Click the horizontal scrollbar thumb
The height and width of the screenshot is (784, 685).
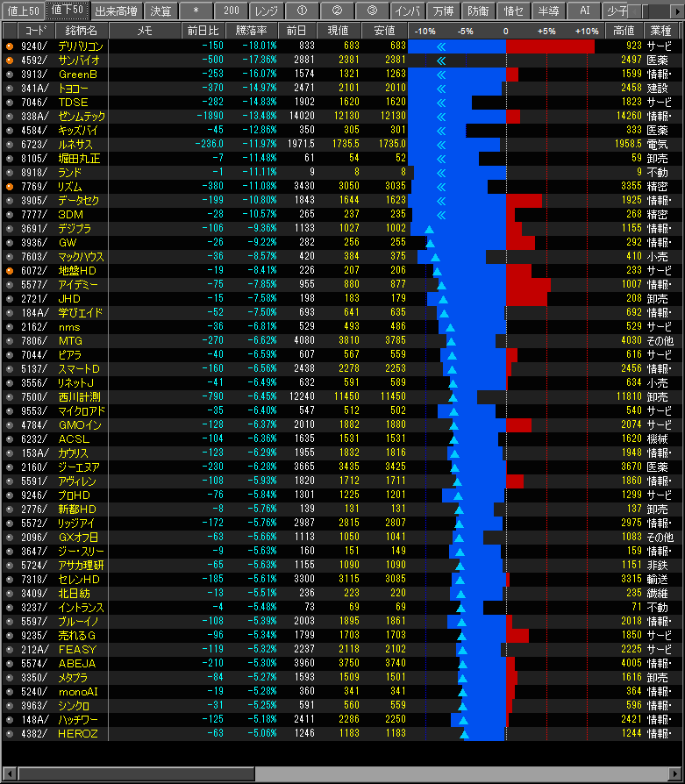tap(136, 773)
